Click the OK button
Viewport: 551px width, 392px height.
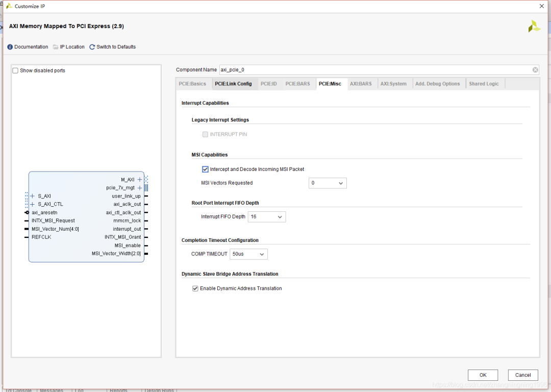click(x=483, y=375)
